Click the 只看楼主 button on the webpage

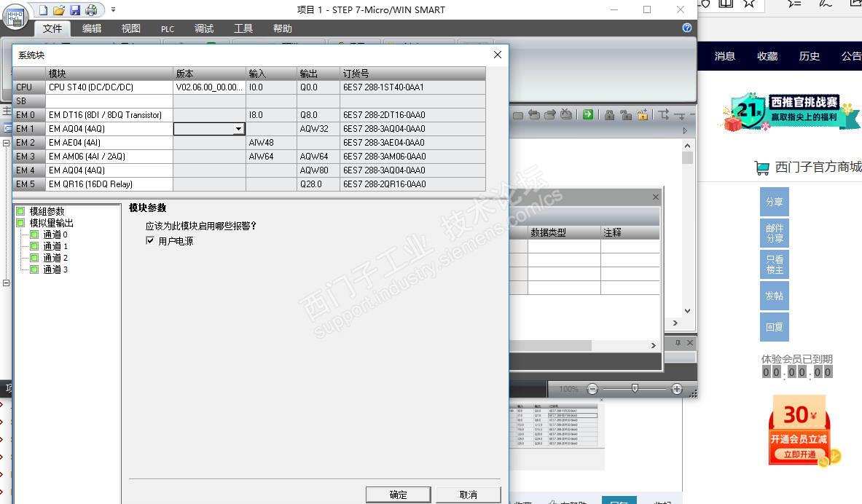point(775,264)
